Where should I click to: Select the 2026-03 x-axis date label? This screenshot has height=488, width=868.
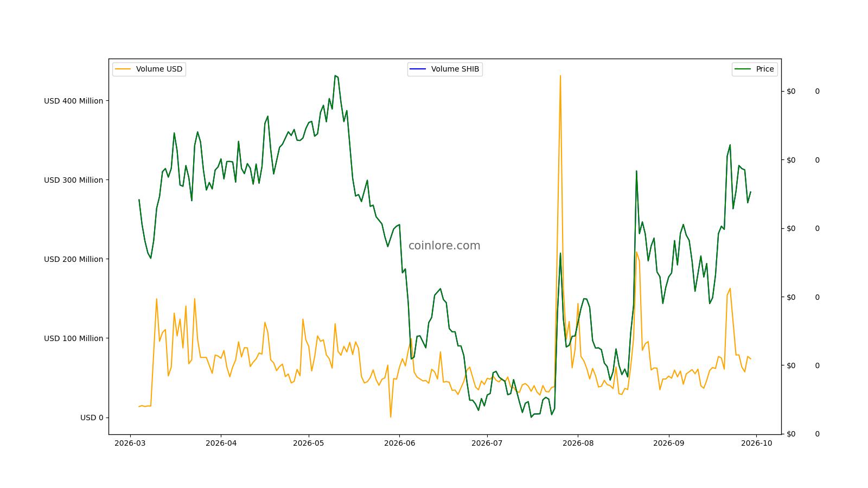[x=130, y=442]
